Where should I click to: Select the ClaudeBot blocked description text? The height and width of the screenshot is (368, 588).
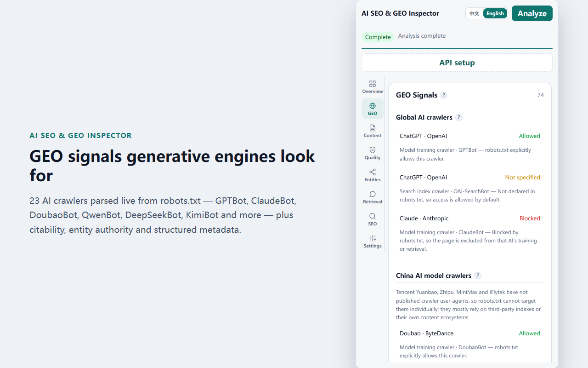click(x=468, y=241)
